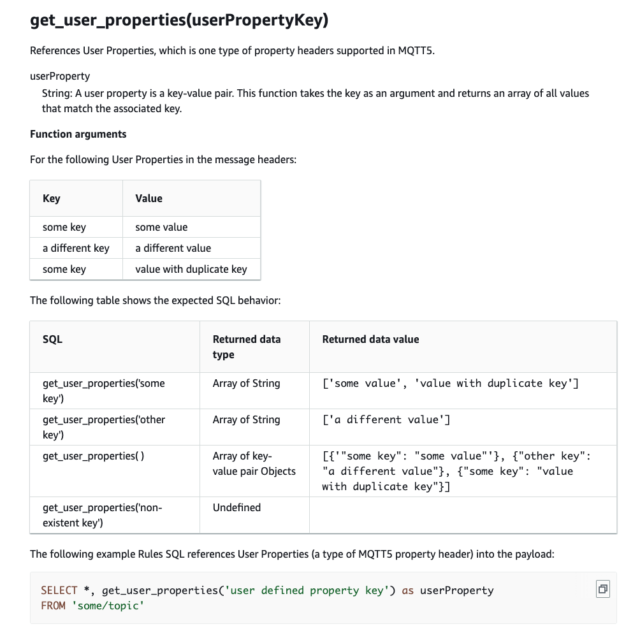Click the Function arguments subheading

pyautogui.click(x=78, y=133)
